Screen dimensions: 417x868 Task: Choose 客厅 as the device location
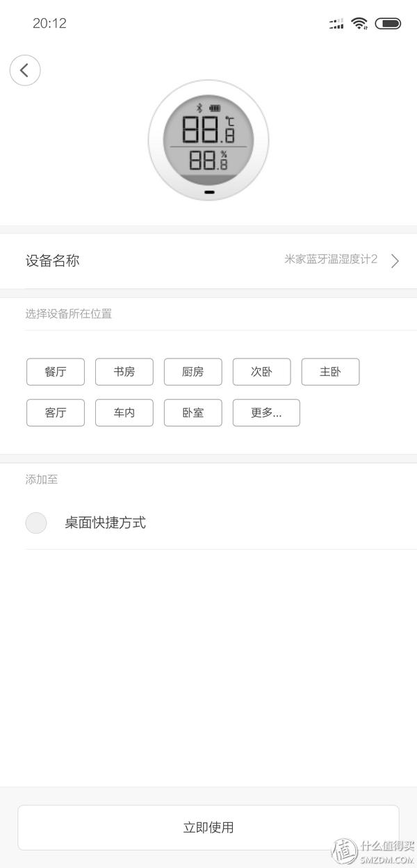pos(55,413)
